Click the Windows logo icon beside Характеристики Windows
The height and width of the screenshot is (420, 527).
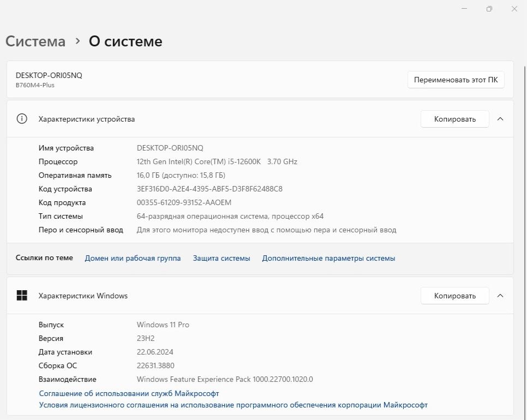click(22, 296)
